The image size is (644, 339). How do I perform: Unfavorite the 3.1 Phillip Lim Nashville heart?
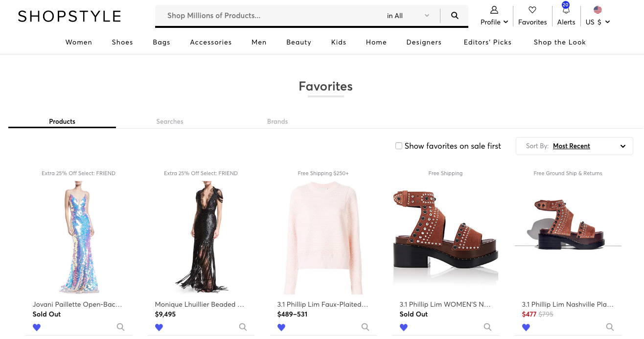pos(526,327)
